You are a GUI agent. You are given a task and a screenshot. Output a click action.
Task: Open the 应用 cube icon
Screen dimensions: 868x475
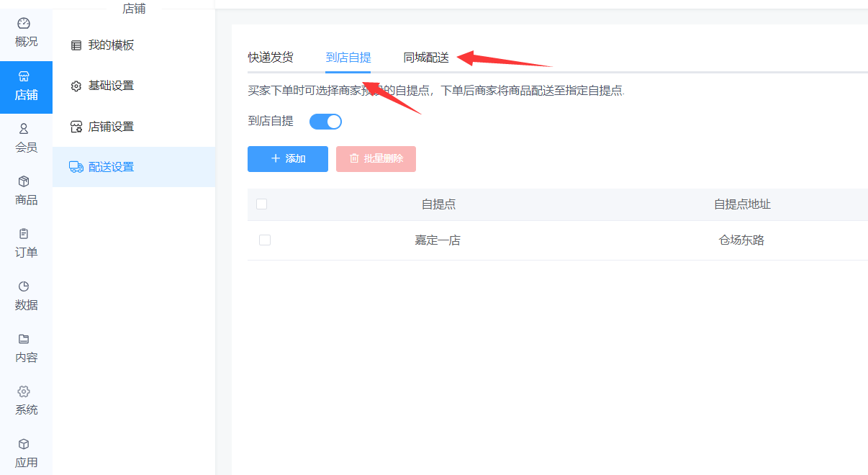[x=24, y=444]
